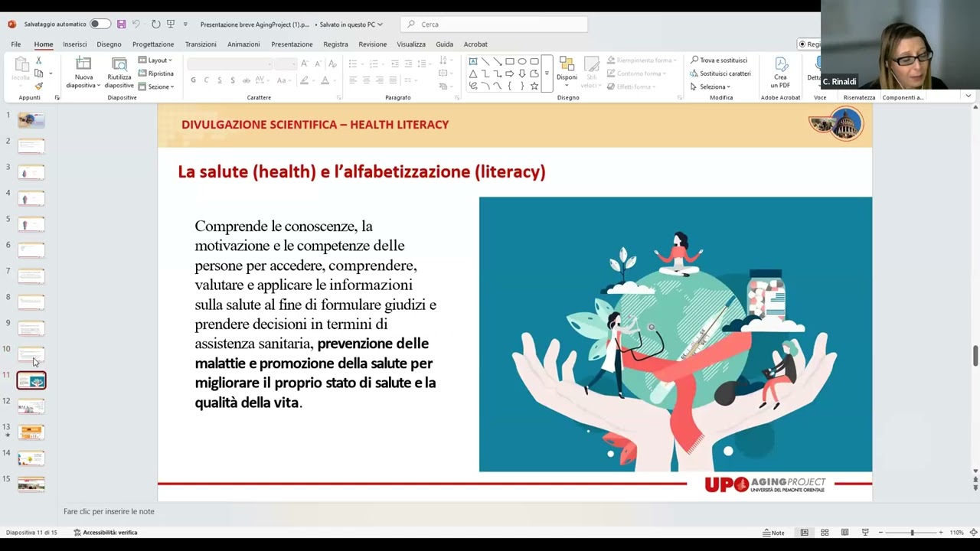Screen dimensions: 980x551
Task: Toggle Note pane button in status bar
Action: pos(773,533)
